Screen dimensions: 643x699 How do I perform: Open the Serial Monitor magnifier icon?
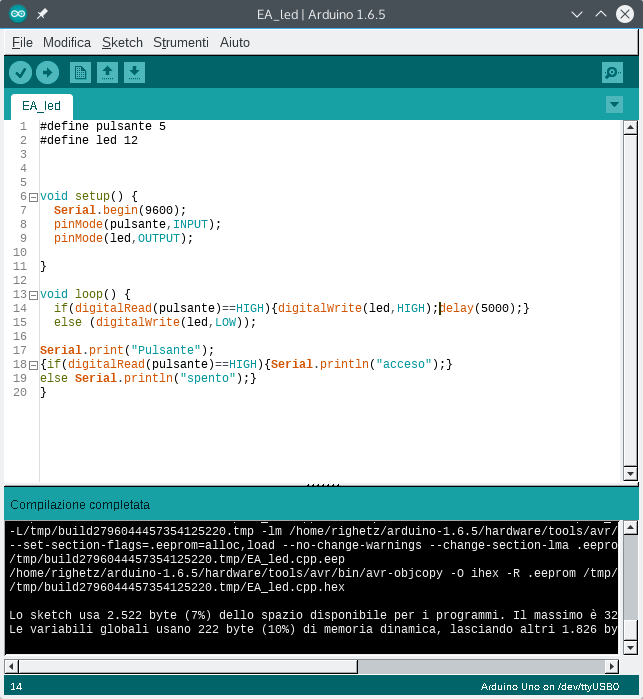(x=612, y=73)
